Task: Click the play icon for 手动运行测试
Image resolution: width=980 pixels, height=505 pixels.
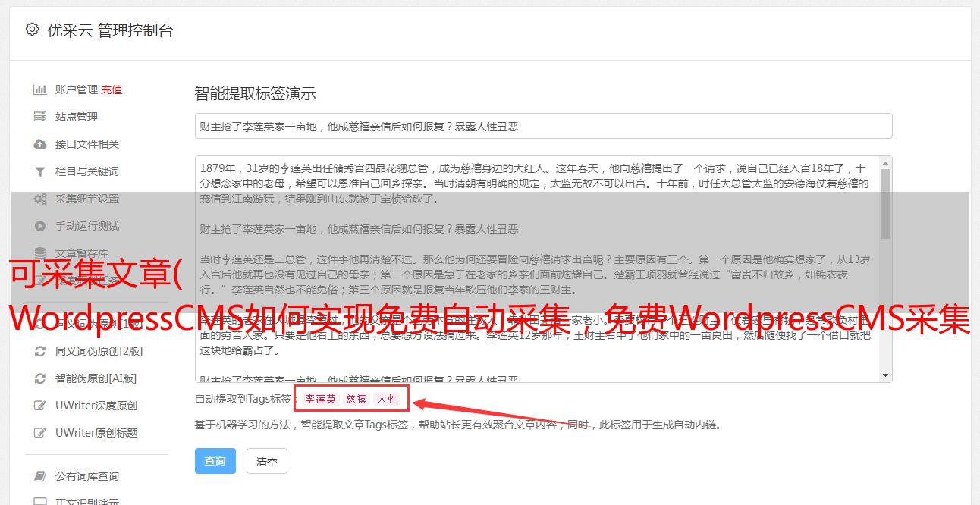Action: pyautogui.click(x=40, y=226)
